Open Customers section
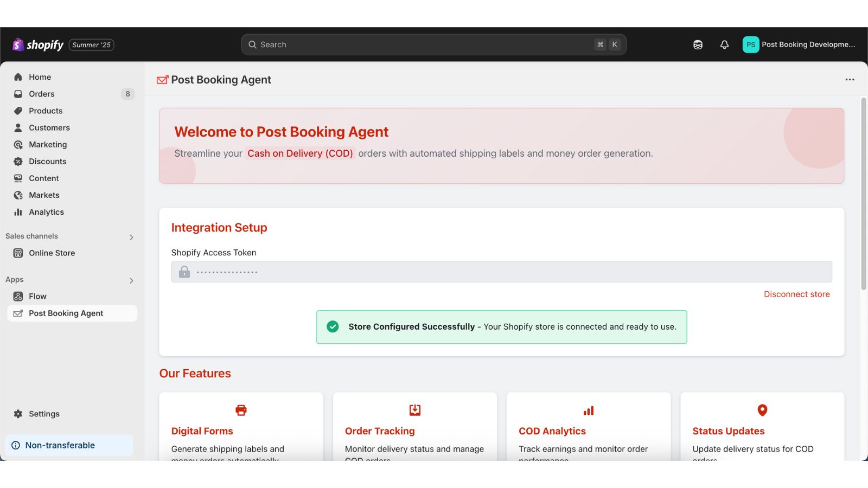This screenshot has height=488, width=868. 49,127
